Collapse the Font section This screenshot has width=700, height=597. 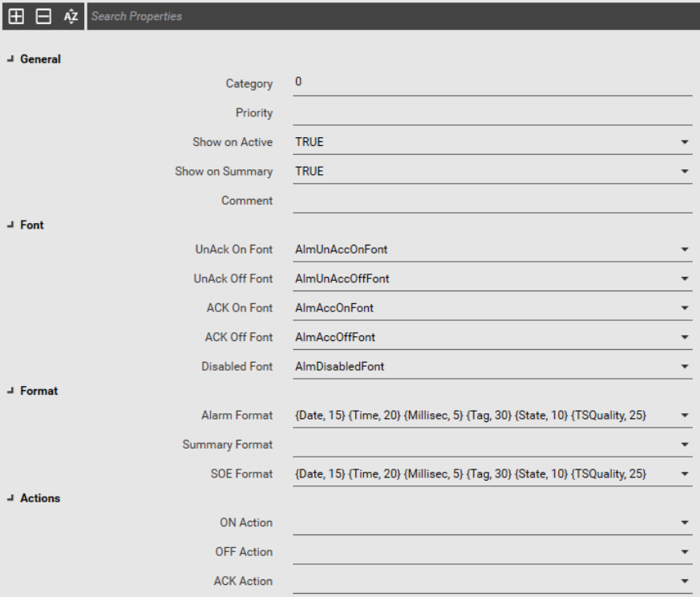10,225
